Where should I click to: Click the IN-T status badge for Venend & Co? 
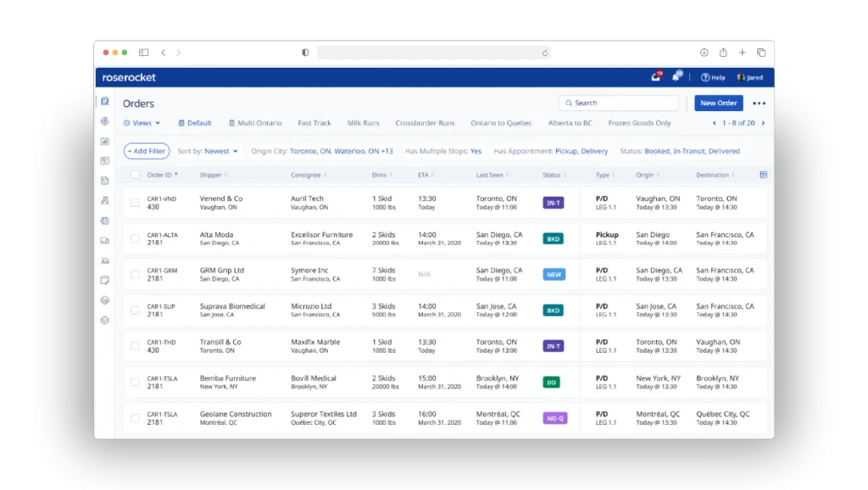coord(553,203)
